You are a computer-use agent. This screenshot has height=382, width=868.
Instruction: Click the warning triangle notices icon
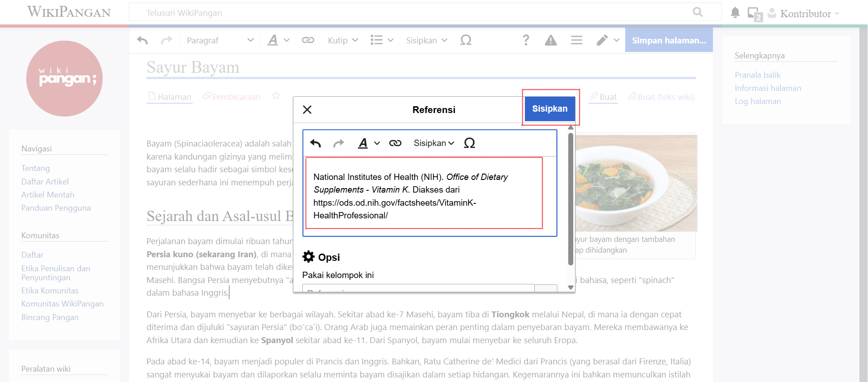(551, 40)
